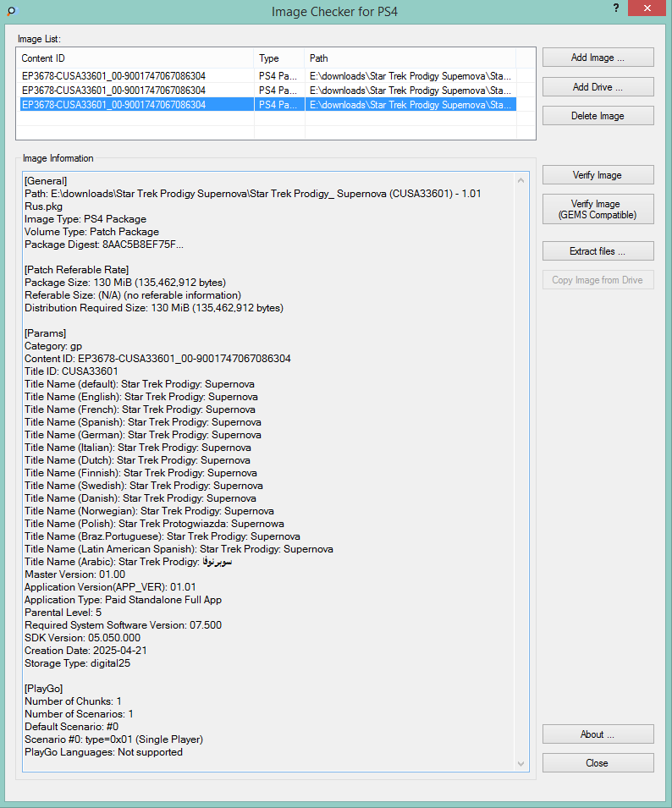Image resolution: width=672 pixels, height=808 pixels.
Task: Click the Referable Size (N/A) line
Action: (133, 295)
